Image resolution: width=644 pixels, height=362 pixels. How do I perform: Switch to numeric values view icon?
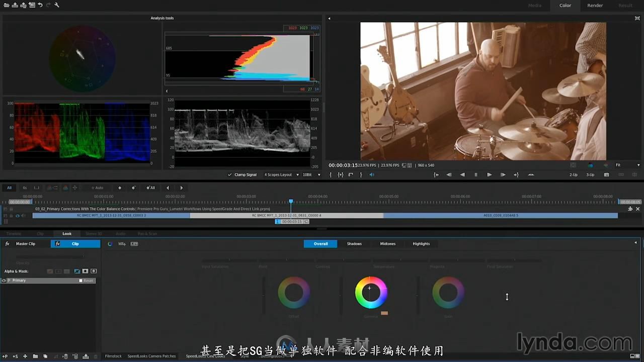(x=134, y=243)
